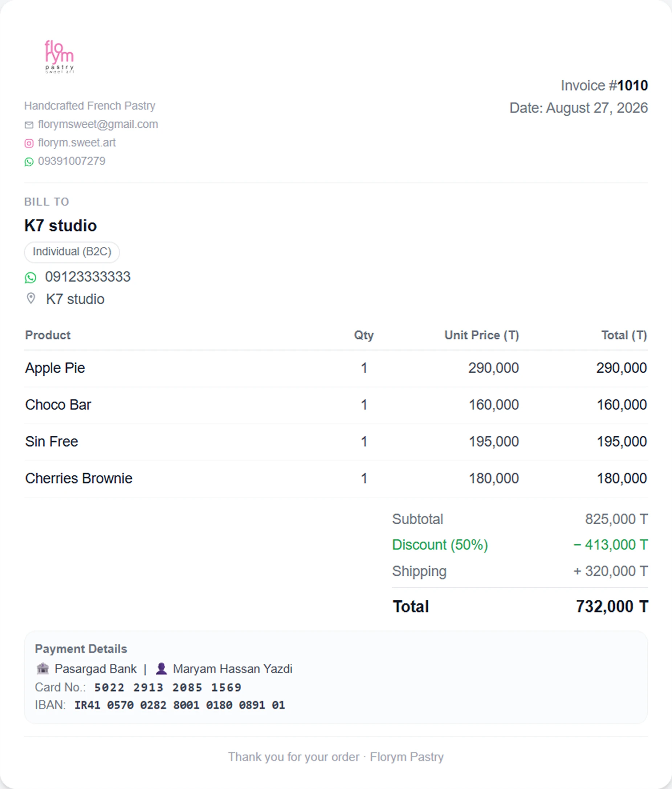Viewport: 672px width, 789px height.
Task: Click the Total (T) column header
Action: click(x=624, y=335)
